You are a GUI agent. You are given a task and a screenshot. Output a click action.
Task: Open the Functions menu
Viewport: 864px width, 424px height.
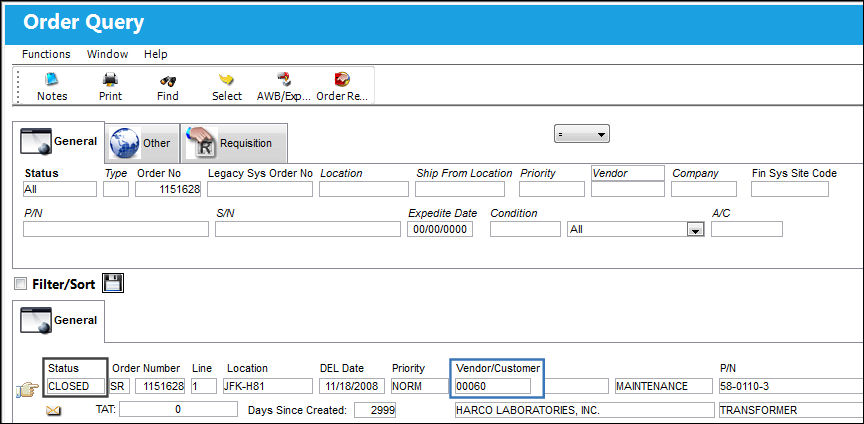pos(46,54)
